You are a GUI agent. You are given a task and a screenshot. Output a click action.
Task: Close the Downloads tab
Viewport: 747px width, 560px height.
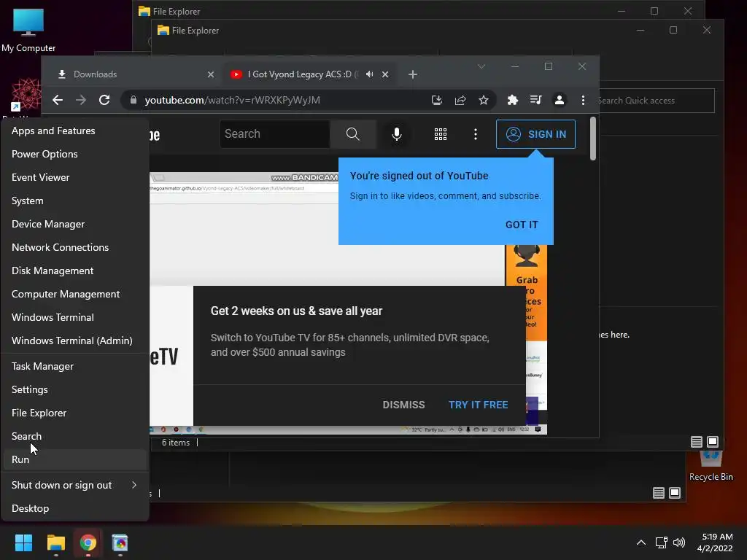tap(211, 74)
